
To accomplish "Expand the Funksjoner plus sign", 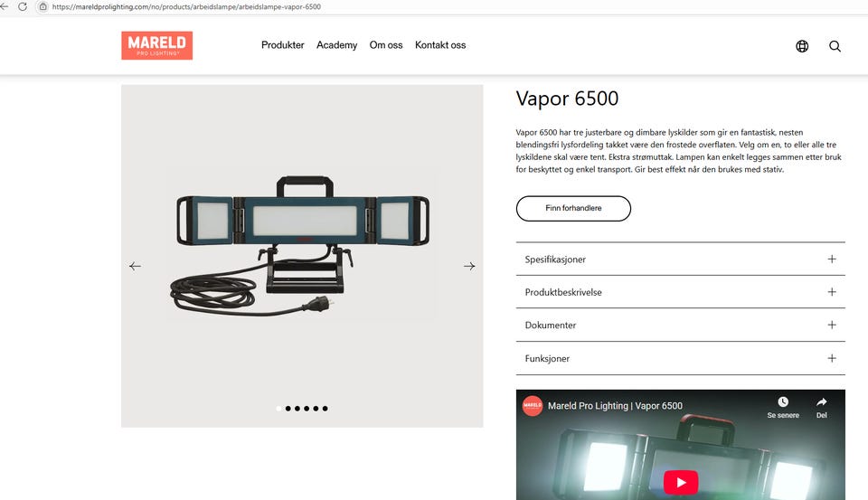I will pyautogui.click(x=832, y=358).
